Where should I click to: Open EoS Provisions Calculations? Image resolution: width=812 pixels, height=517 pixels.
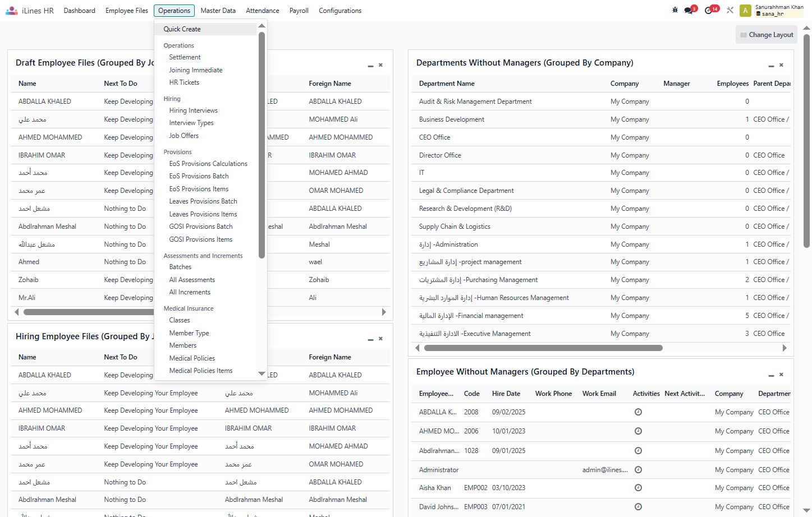(x=208, y=164)
